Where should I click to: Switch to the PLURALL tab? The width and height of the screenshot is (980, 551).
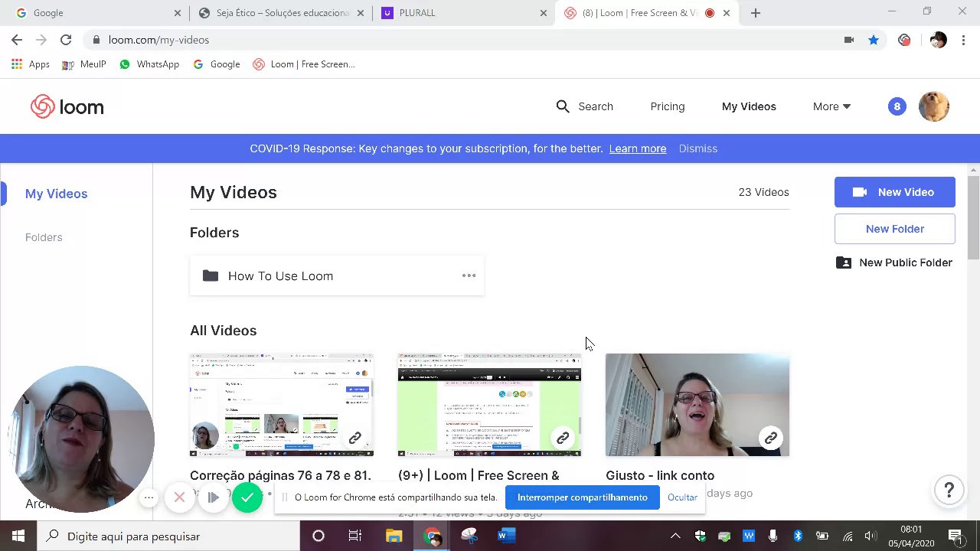[463, 13]
